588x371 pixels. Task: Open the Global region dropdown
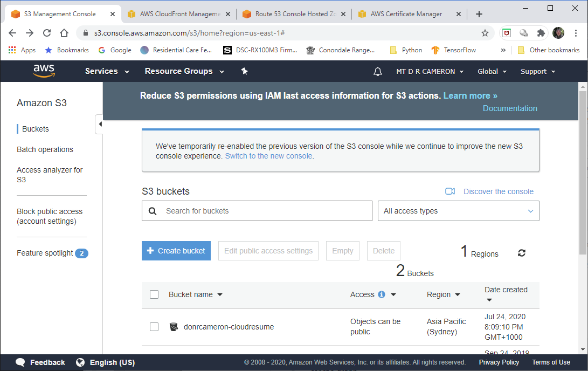click(492, 71)
